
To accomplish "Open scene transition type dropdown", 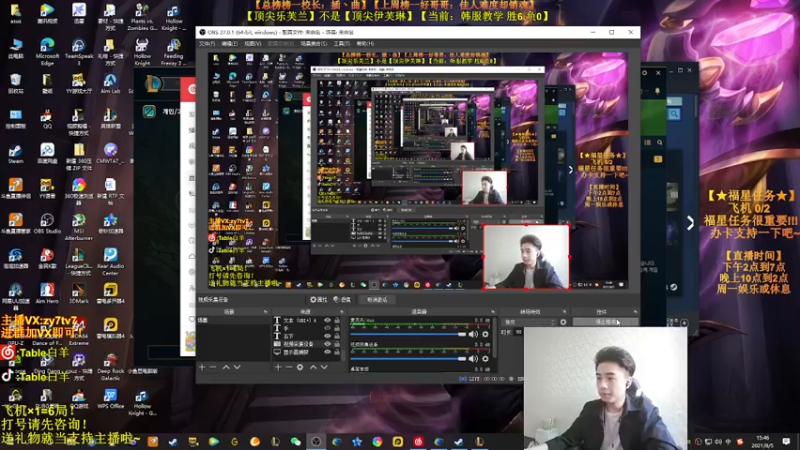I will pyautogui.click(x=529, y=322).
